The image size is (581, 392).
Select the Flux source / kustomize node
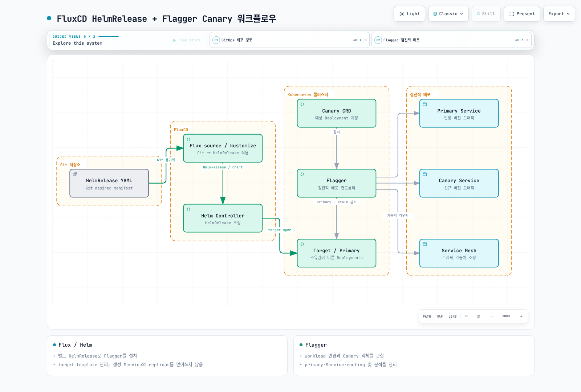click(x=223, y=148)
